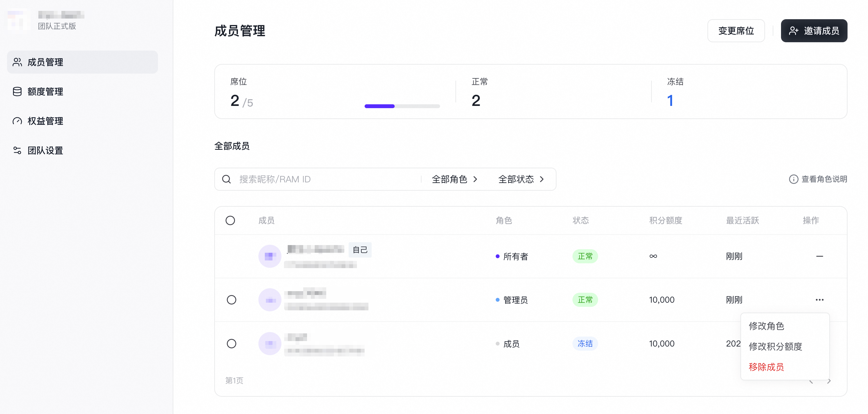Screen dimensions: 868x414
Task: Open the more-actions dots for 管理员 row
Action: coord(819,300)
